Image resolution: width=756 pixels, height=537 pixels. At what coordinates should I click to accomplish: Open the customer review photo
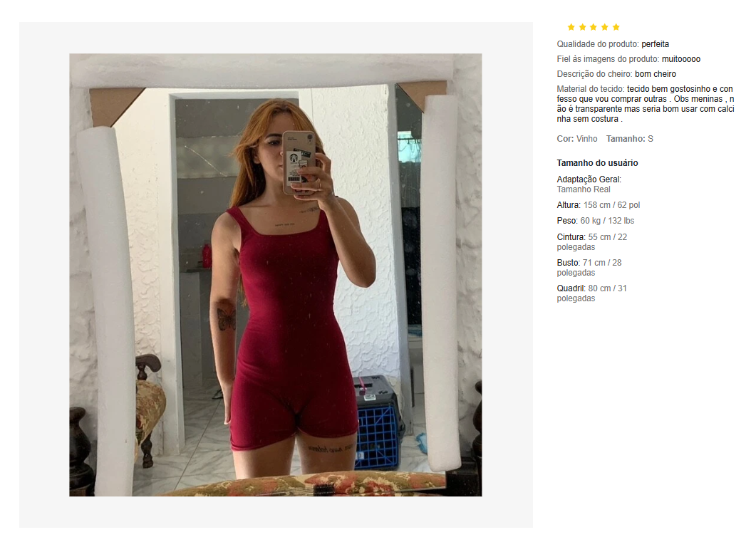coord(275,275)
